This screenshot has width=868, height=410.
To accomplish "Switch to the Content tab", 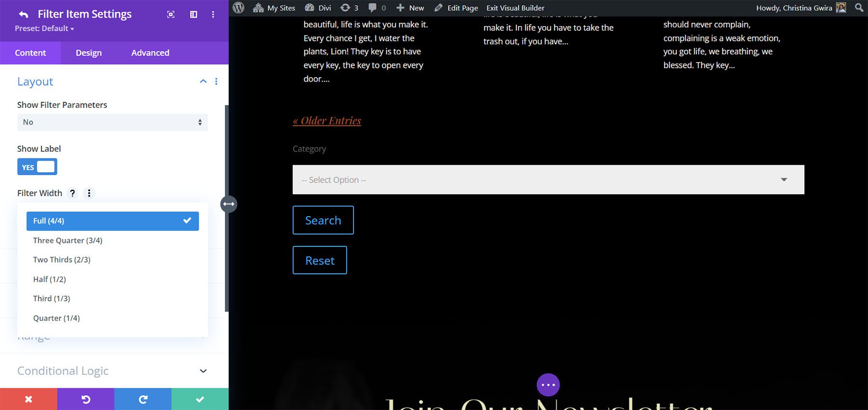I will (x=30, y=53).
